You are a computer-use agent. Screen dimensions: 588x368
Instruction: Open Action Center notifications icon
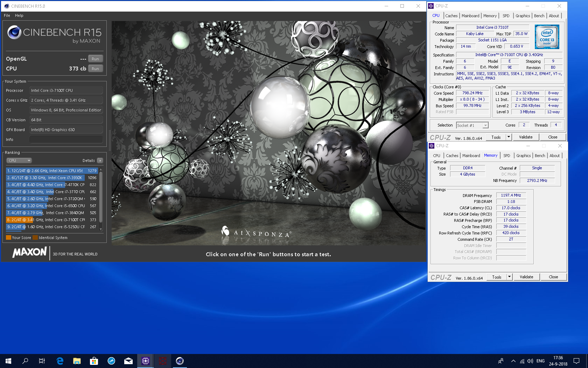(x=576, y=361)
